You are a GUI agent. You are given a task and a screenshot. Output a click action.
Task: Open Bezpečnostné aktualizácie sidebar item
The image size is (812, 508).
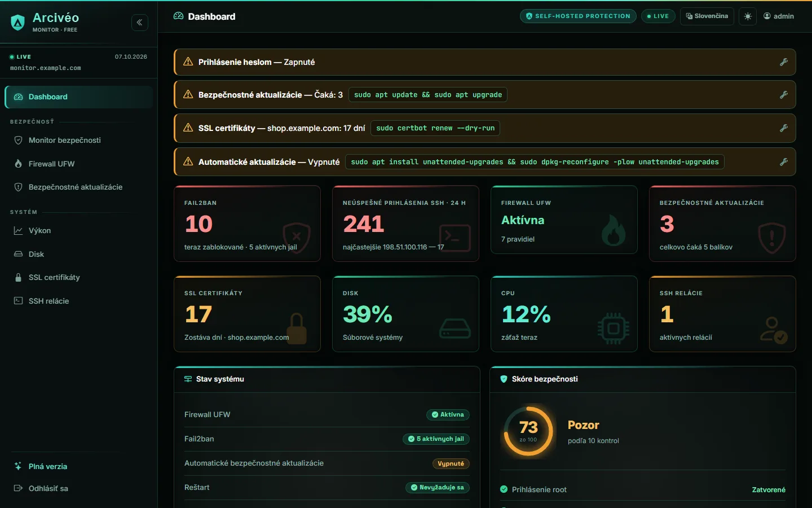[79, 187]
